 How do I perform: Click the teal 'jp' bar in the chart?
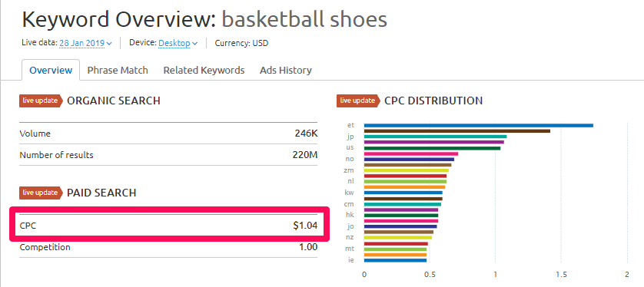coord(436,137)
